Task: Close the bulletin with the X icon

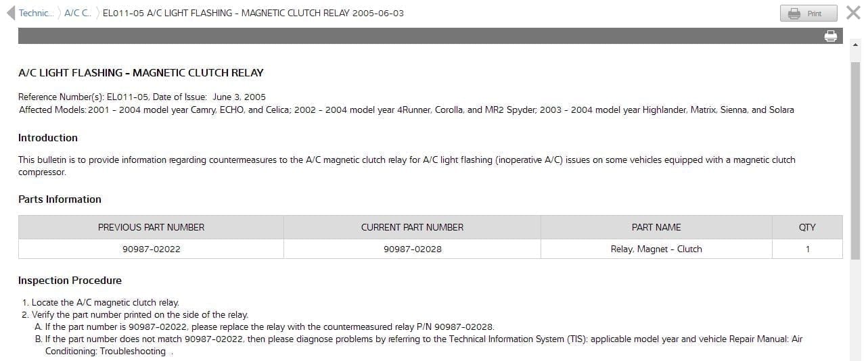Action: click(853, 12)
